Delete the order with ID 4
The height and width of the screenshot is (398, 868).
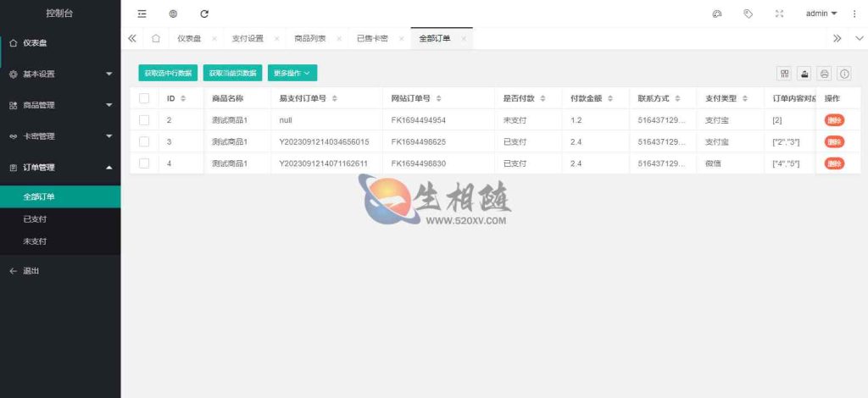834,163
